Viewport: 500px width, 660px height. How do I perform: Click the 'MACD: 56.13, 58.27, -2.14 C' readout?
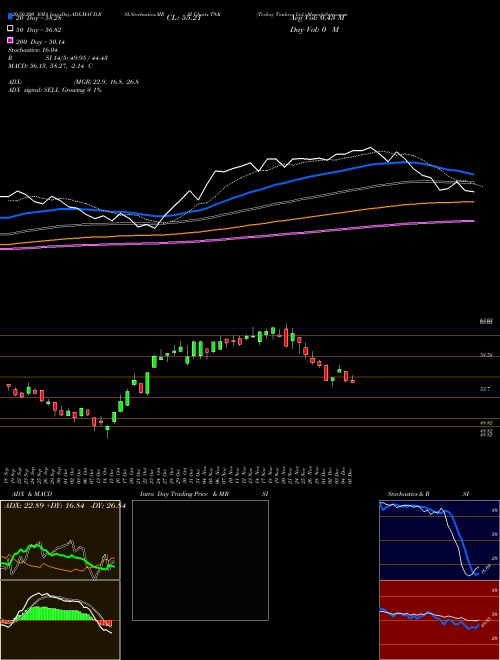tap(51, 66)
